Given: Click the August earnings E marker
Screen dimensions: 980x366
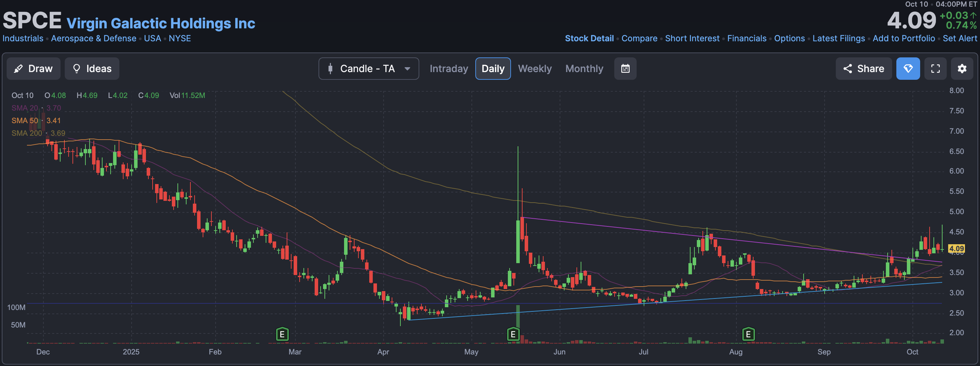Looking at the screenshot, I should [748, 335].
